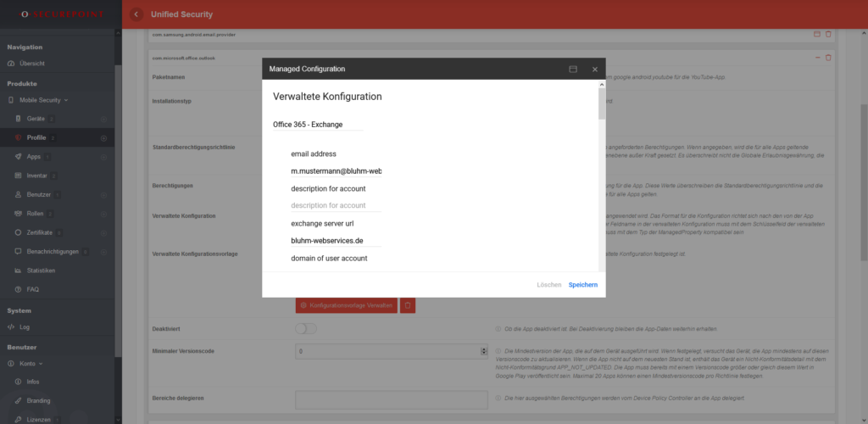Delete the com.microsoft.office.outlook app entry
Screen dimensions: 868x424
click(828, 58)
